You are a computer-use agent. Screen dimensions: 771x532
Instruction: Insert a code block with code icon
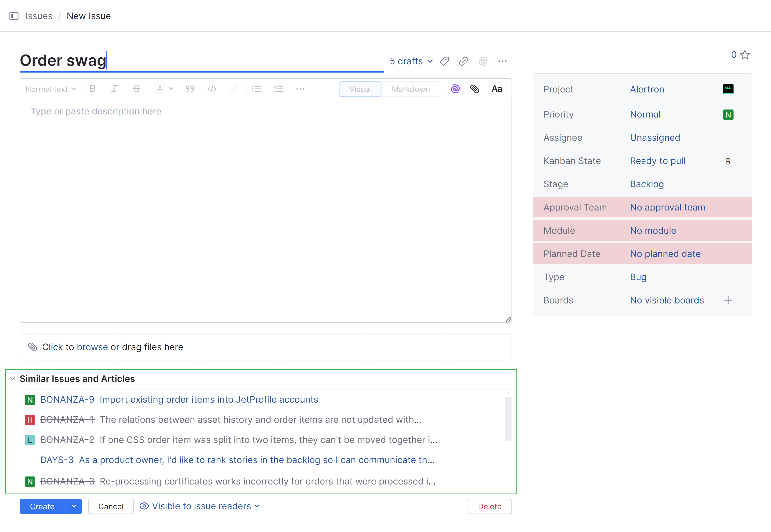[x=212, y=89]
